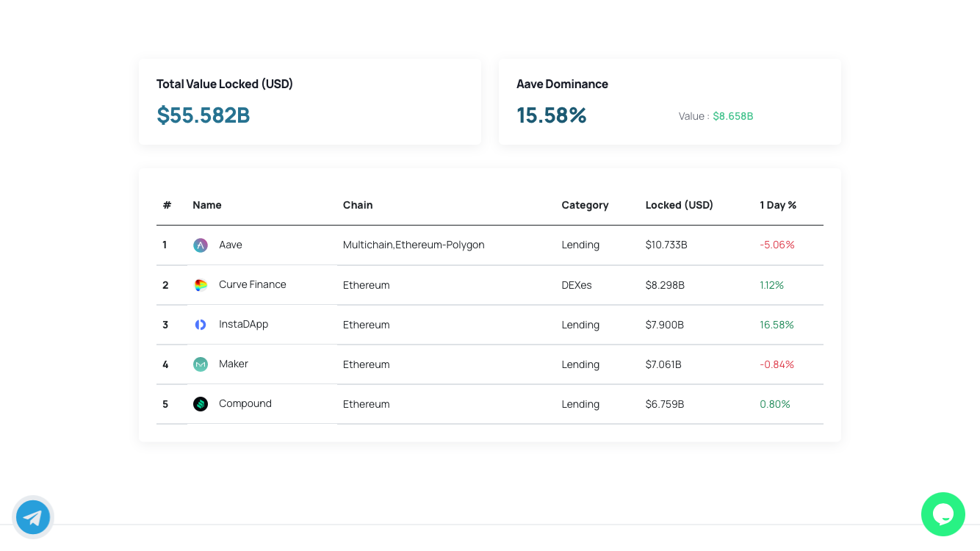Click Curve Finance's DEXes category cell
This screenshot has width=980, height=551.
point(577,285)
